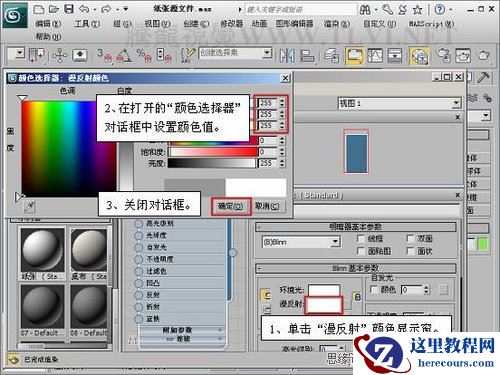Viewport: 500px width, 375px height.
Task: Click the key-shaped subscription icon
Action: tap(388, 9)
